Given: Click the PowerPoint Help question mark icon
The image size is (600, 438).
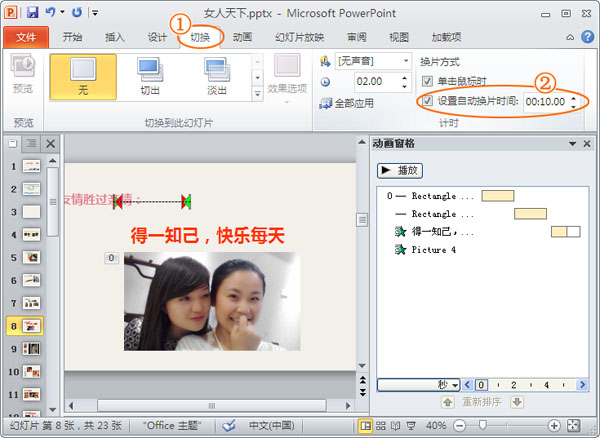Looking at the screenshot, I should [587, 37].
